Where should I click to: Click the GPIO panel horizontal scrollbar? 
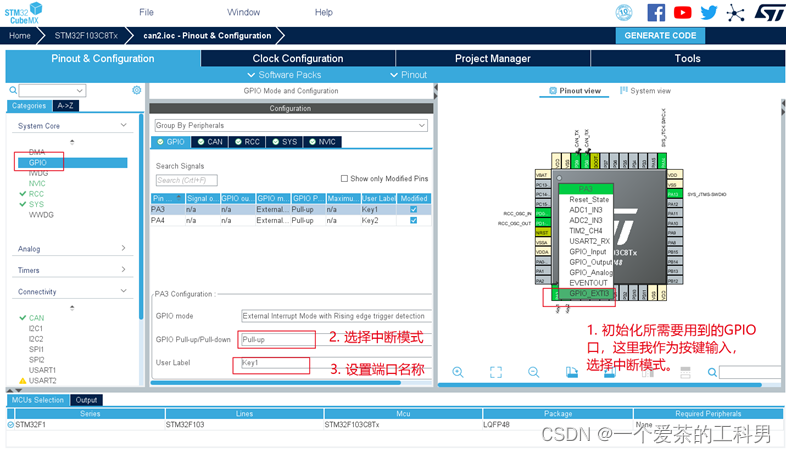click(x=275, y=383)
